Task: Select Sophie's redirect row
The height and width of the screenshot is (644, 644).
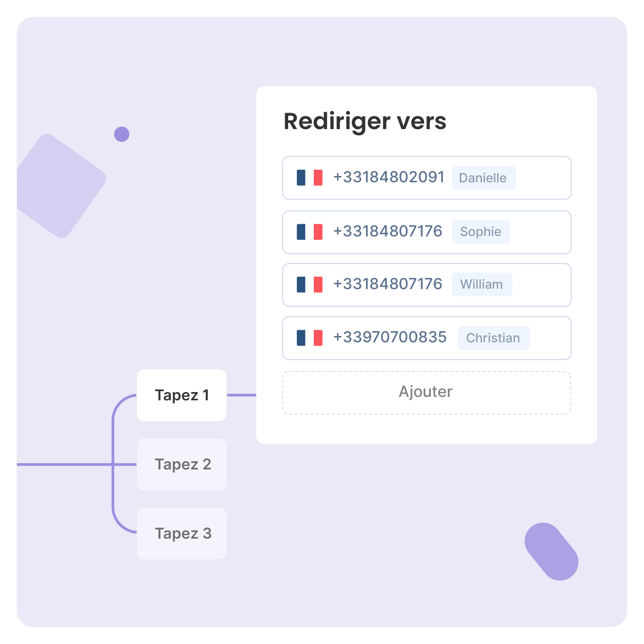Action: (x=426, y=232)
